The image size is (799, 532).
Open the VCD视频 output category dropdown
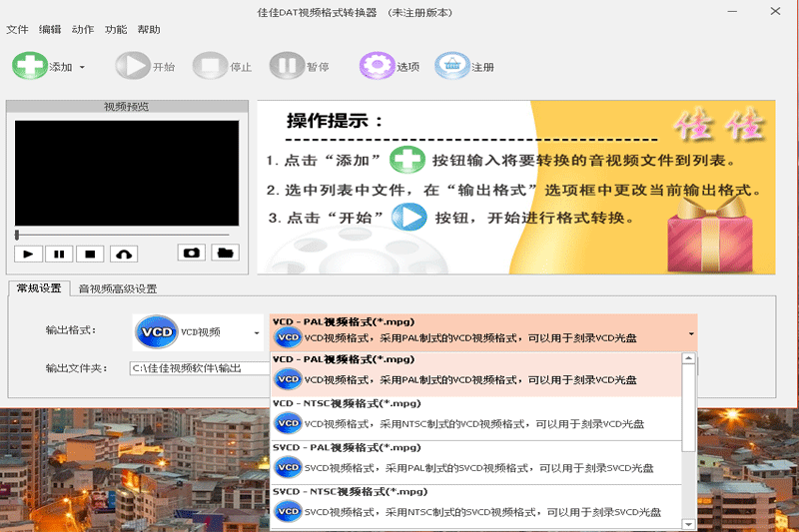click(x=195, y=332)
